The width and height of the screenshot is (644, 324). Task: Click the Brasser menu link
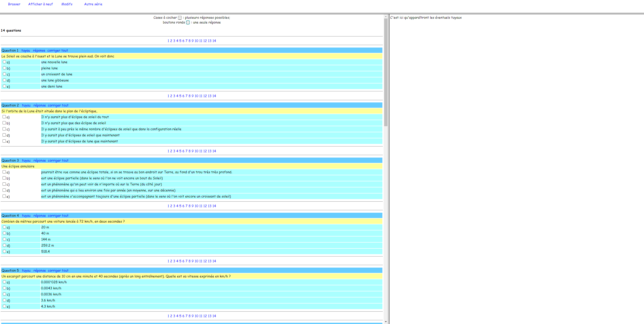point(14,4)
